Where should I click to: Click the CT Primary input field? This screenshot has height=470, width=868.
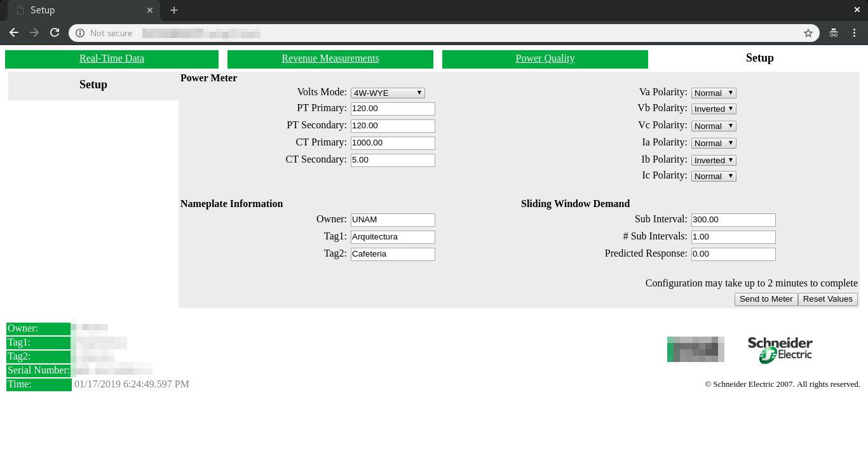tap(393, 143)
